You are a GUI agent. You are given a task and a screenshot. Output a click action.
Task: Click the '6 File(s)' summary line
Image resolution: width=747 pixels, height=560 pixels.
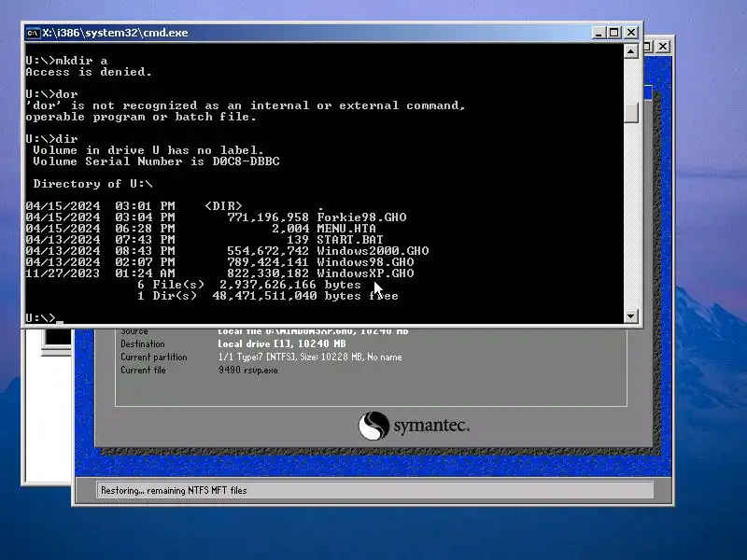click(x=249, y=285)
